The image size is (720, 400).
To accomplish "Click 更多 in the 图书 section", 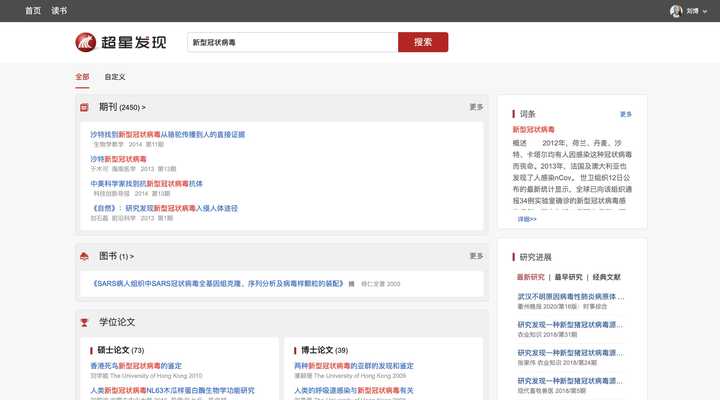I will (x=476, y=256).
